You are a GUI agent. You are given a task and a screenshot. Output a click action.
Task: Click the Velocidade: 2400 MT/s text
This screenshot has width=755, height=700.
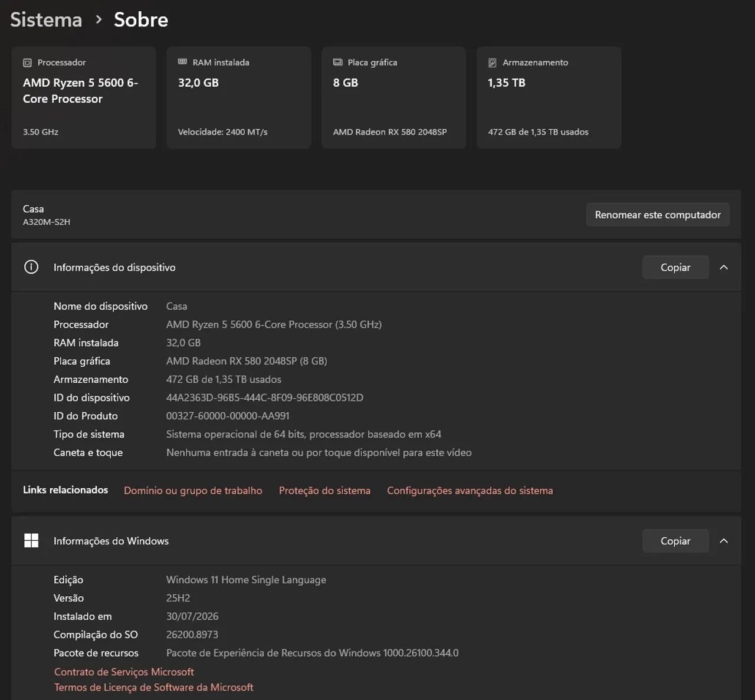(x=223, y=132)
